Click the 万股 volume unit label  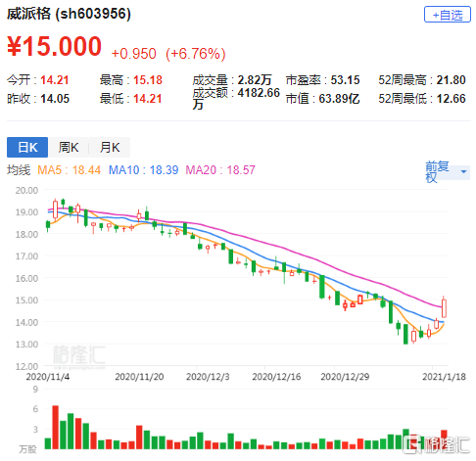pyautogui.click(x=27, y=449)
